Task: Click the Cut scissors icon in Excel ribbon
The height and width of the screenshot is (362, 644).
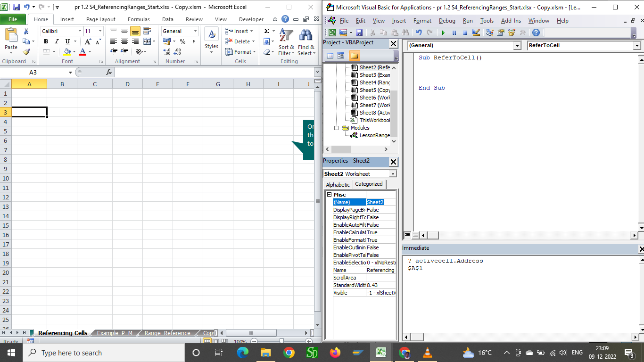Action: pyautogui.click(x=26, y=31)
